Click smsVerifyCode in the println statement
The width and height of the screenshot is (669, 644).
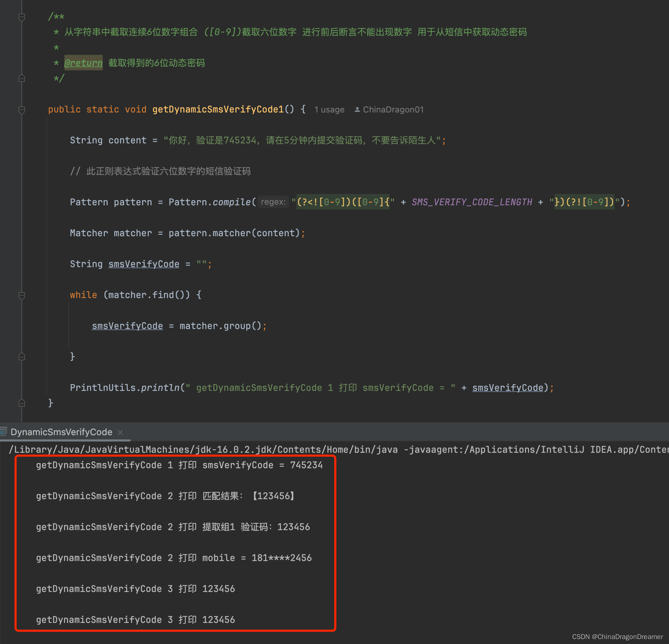tap(508, 388)
